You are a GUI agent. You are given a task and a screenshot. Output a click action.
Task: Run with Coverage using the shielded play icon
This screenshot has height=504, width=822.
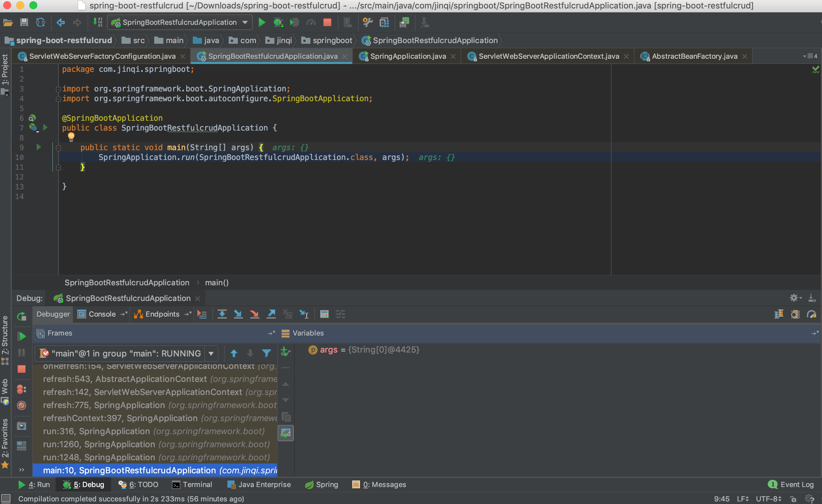tap(294, 22)
